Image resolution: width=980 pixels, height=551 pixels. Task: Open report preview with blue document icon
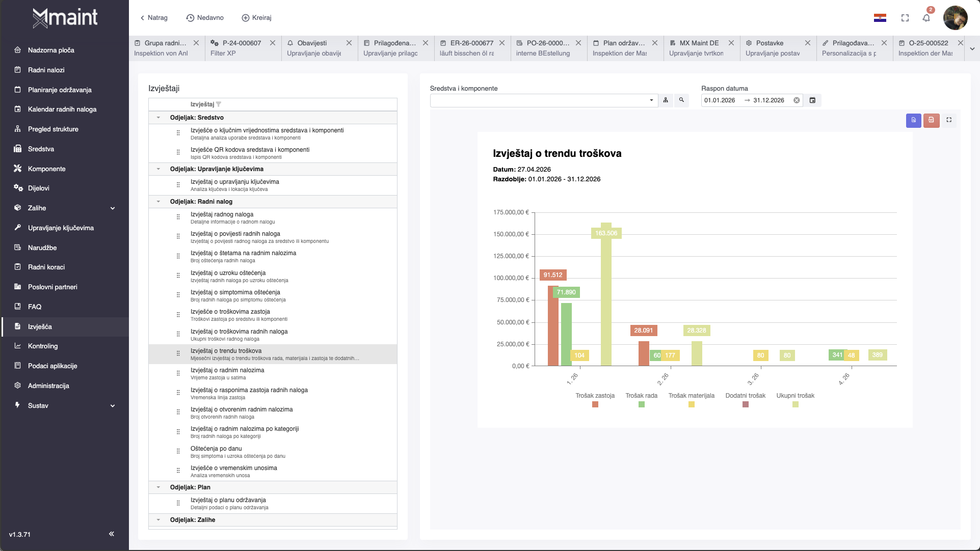click(913, 120)
